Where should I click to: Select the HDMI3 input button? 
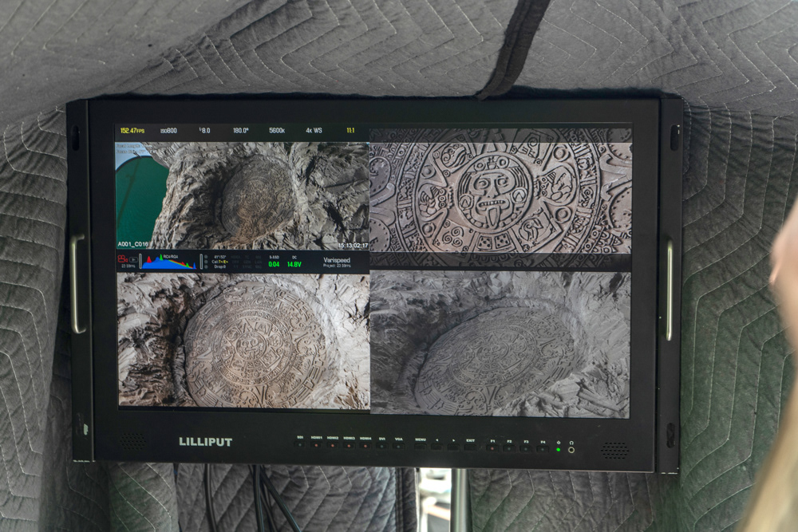click(349, 446)
